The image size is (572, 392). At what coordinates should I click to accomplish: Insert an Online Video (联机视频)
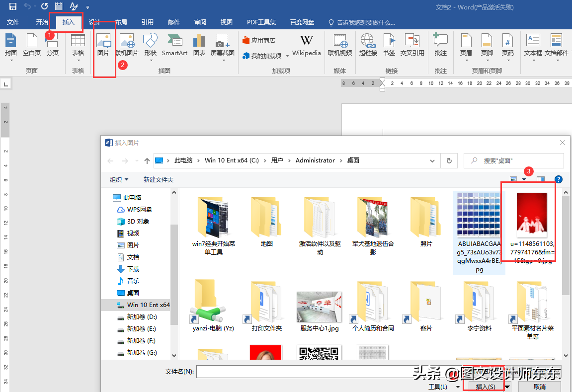(x=340, y=45)
